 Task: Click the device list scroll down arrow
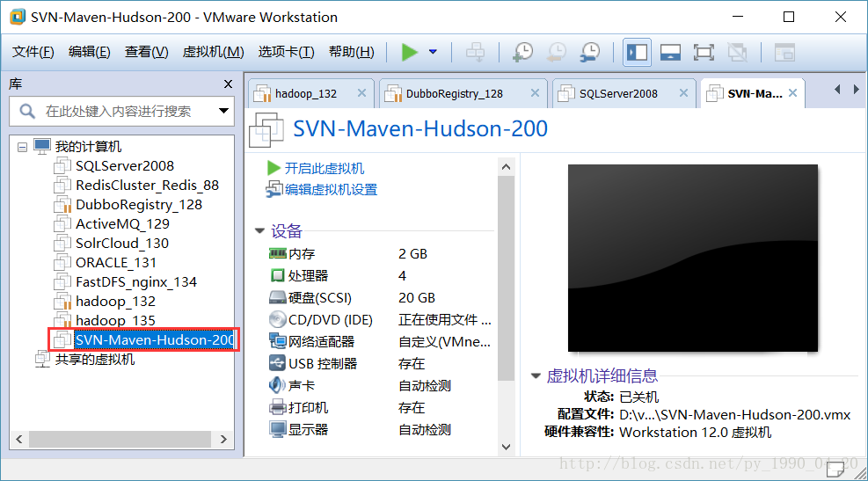[x=506, y=447]
